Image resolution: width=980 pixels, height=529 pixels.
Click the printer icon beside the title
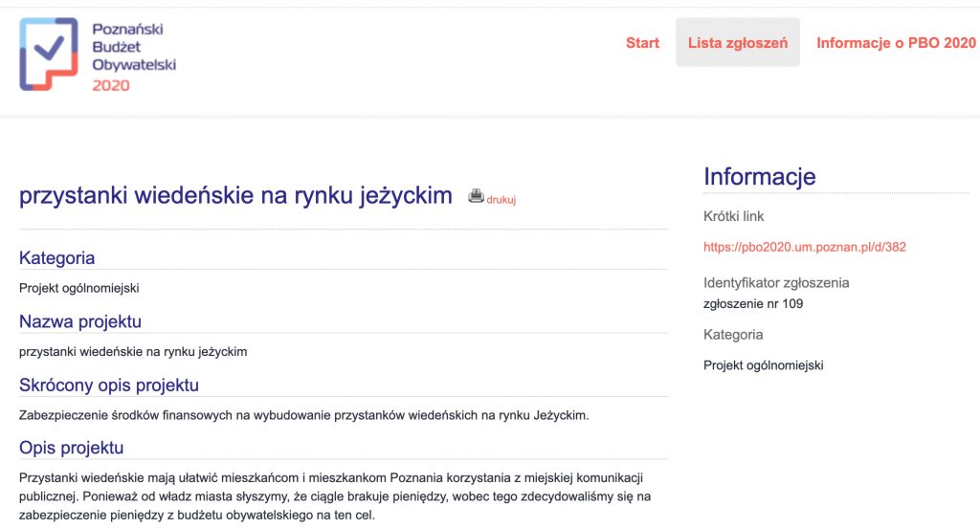pyautogui.click(x=476, y=196)
